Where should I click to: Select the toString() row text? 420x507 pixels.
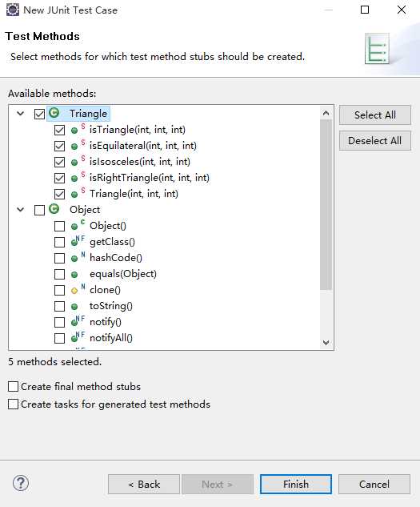coord(111,306)
